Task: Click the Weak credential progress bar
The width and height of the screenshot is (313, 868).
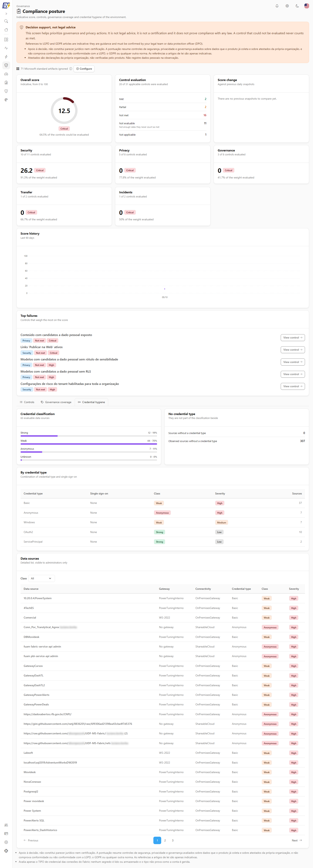Action: coord(89,444)
